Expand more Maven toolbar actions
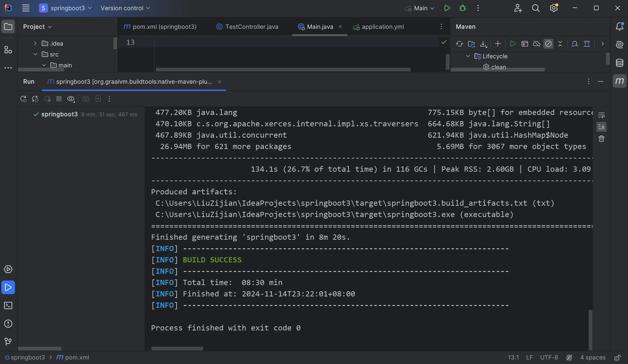The width and height of the screenshot is (628, 364). (603, 44)
